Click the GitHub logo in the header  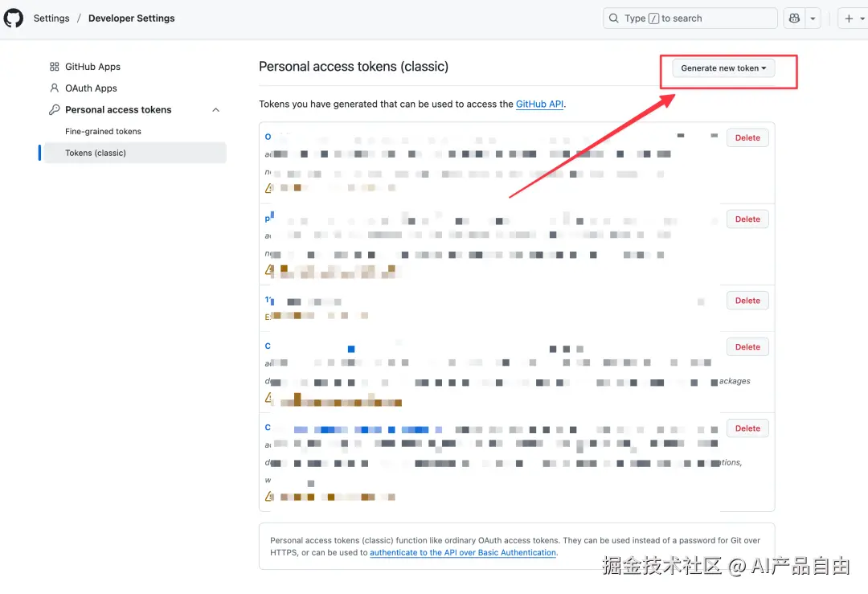13,18
